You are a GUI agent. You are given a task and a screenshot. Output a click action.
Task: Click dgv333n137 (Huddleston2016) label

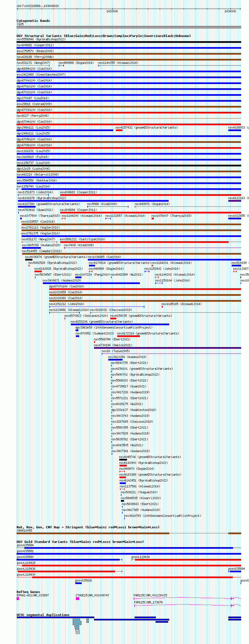click(x=134, y=410)
